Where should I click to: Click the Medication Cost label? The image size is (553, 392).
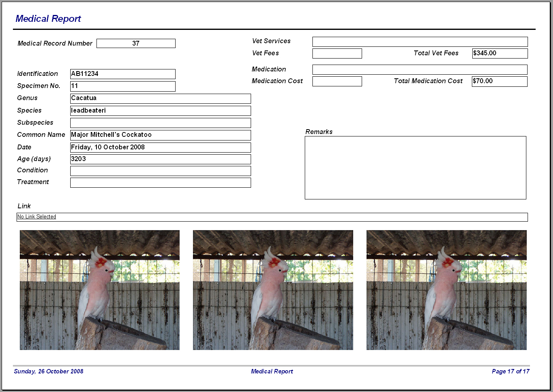277,81
